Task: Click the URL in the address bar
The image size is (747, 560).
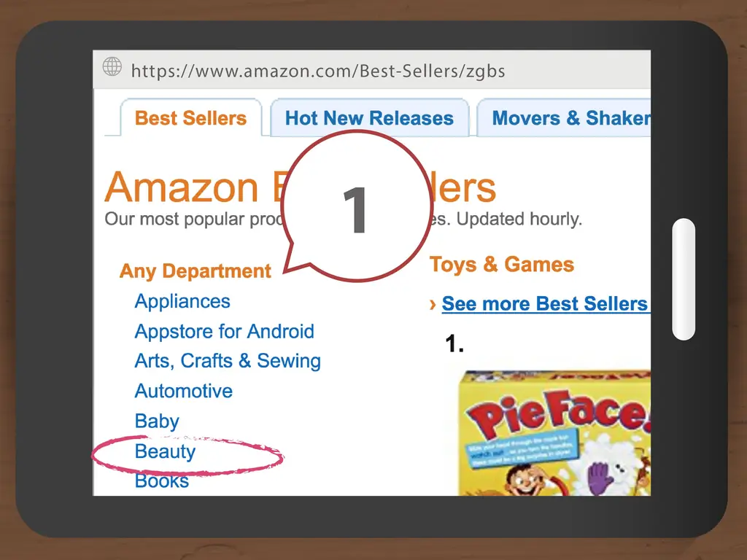Action: coord(318,71)
